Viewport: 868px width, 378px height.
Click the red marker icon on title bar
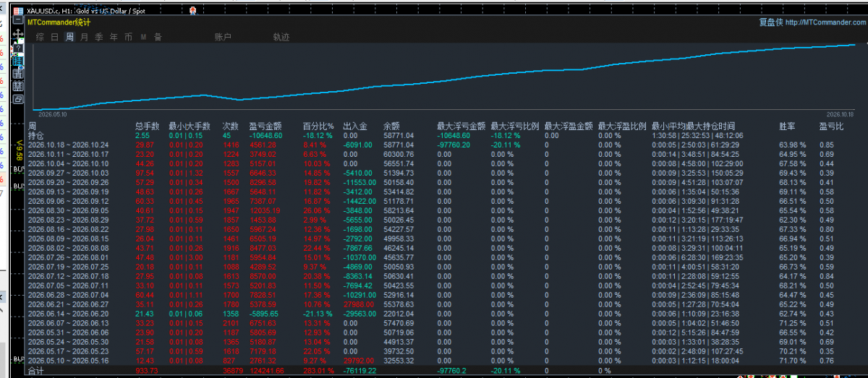click(193, 11)
